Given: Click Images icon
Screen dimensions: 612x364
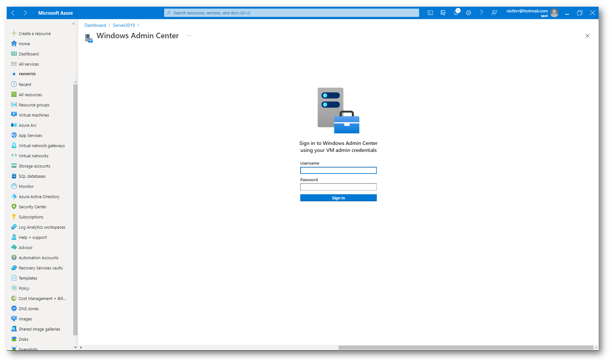Looking at the screenshot, I should click(14, 319).
